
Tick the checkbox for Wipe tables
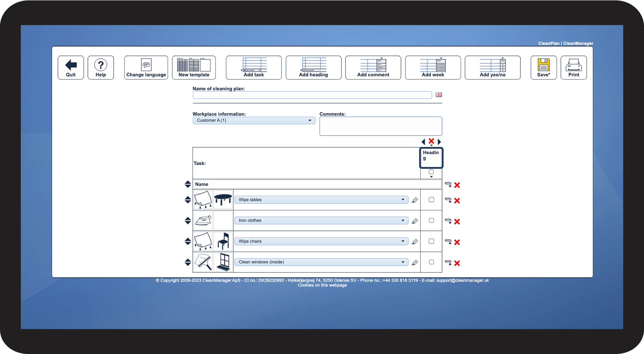[432, 199]
